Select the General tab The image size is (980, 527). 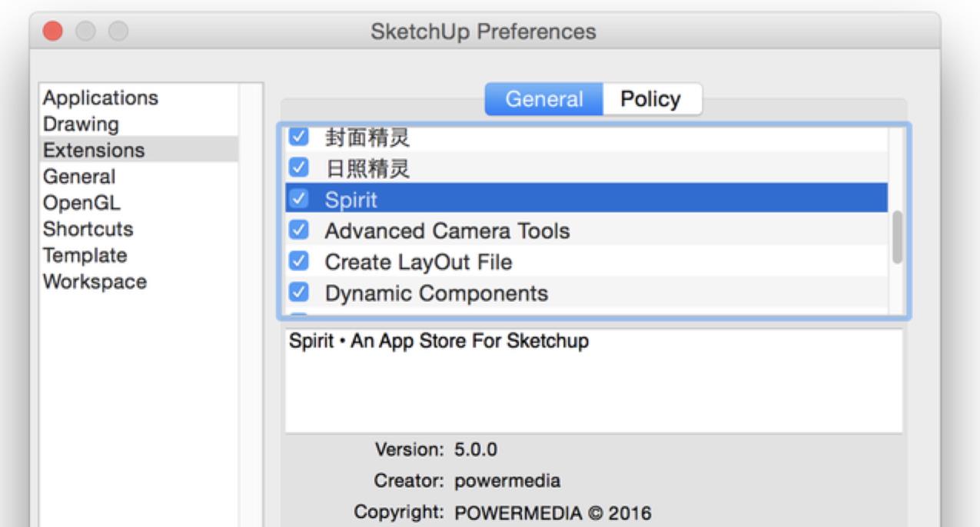tap(544, 99)
